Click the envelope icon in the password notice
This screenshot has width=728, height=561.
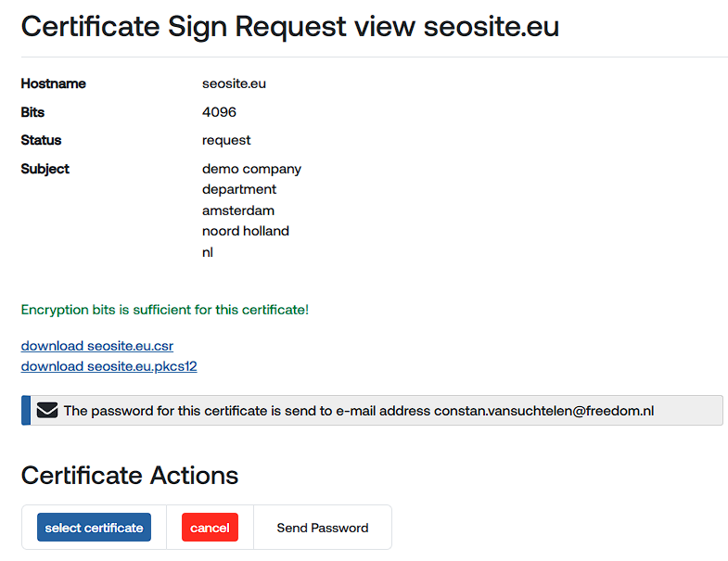coord(47,410)
